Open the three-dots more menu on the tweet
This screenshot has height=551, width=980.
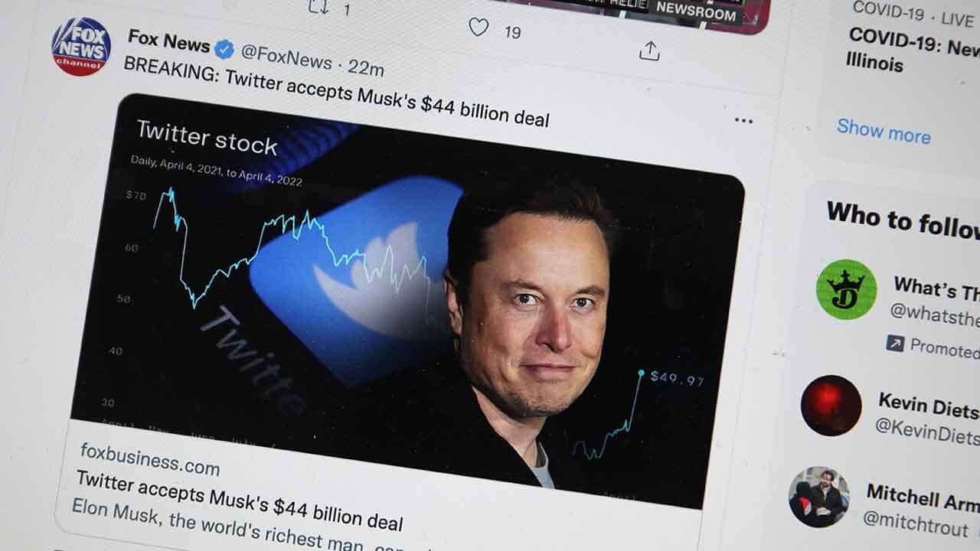click(x=743, y=120)
